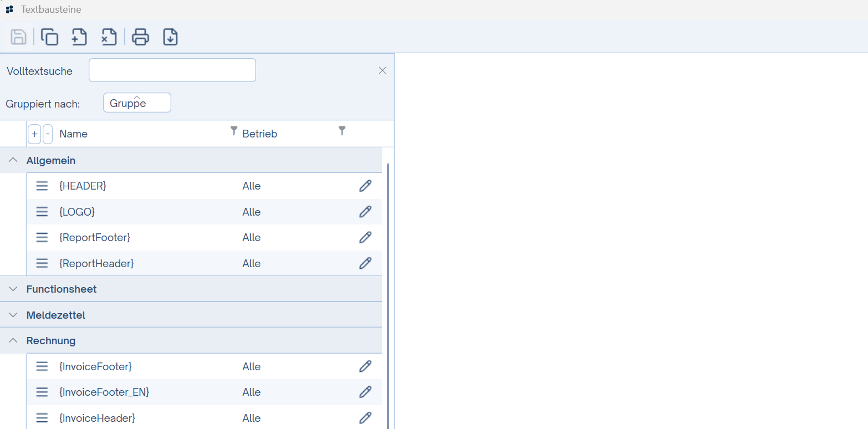Click the Copy text block icon

(50, 37)
